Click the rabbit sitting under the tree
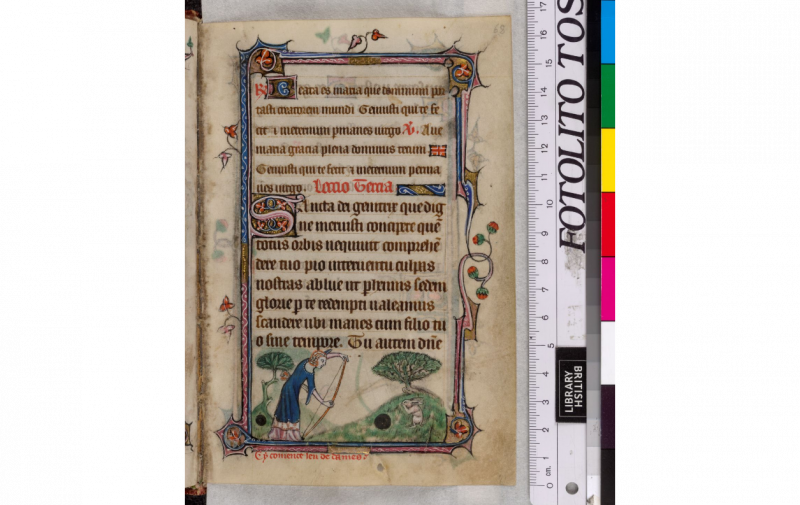 412,408
